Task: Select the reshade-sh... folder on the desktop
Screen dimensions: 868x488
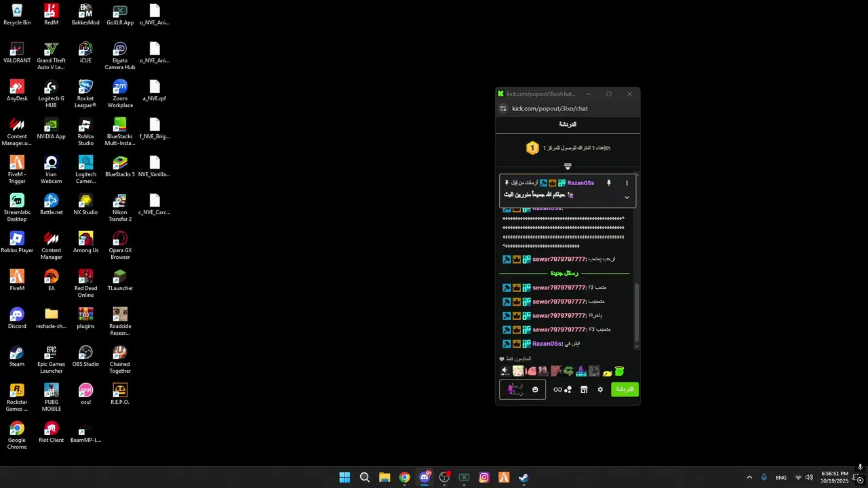Action: click(x=51, y=318)
